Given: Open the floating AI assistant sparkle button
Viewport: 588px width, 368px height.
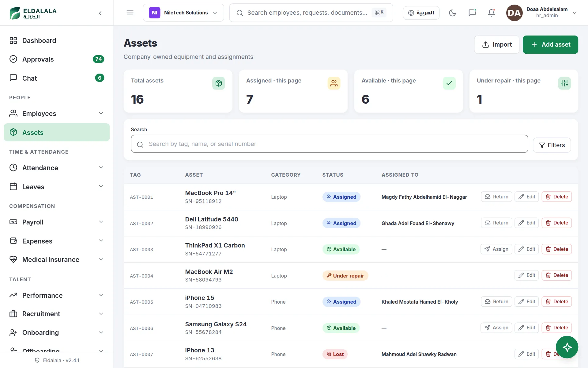Looking at the screenshot, I should coord(567,347).
